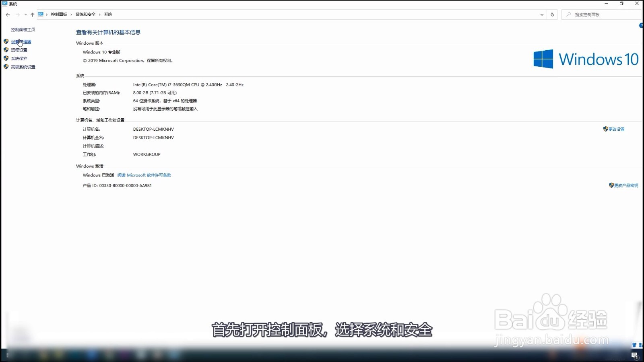Expand the chevron after 系统和安全 breadcrumb
This screenshot has height=362, width=644.
pos(100,14)
